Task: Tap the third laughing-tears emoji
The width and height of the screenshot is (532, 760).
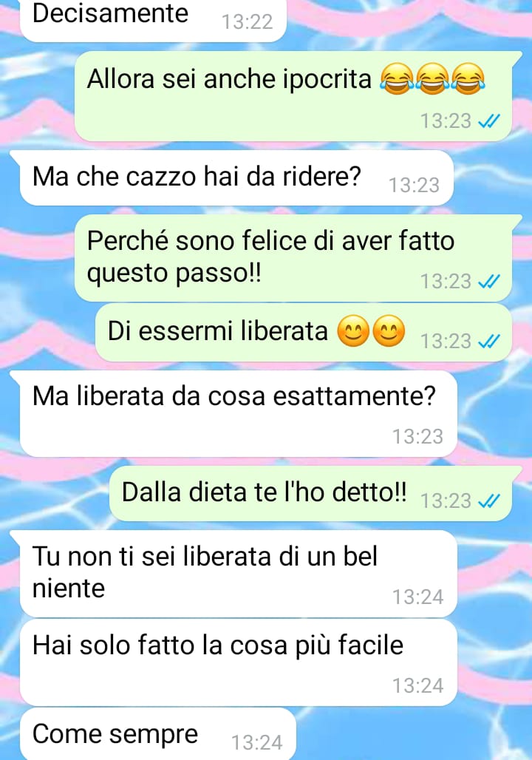Action: point(468,79)
